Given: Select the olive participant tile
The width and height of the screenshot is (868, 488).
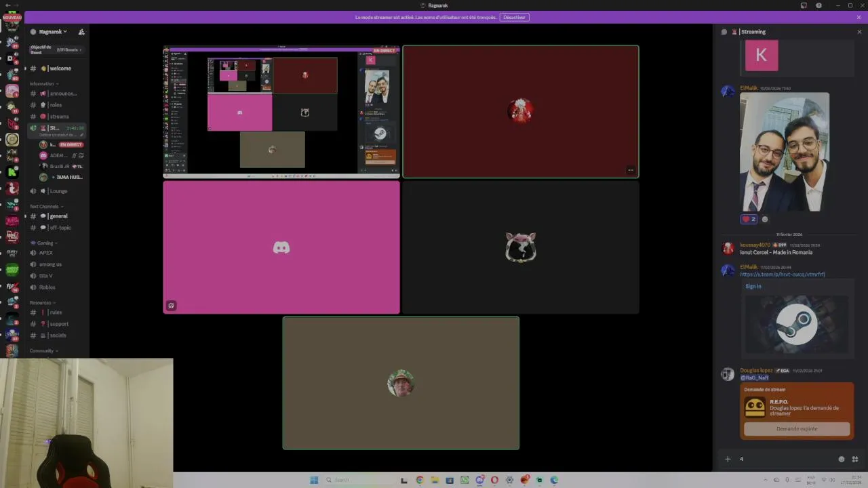Looking at the screenshot, I should tap(401, 383).
